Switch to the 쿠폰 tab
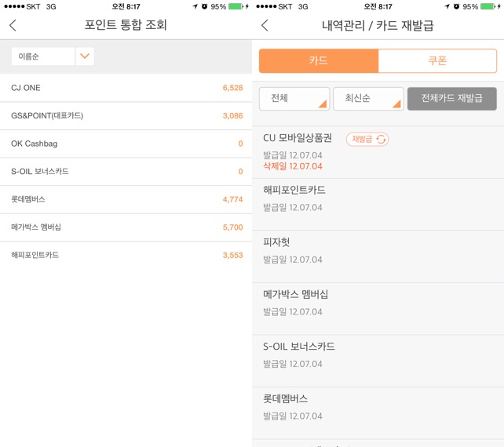Screen dimensions: 504x447 (x=437, y=60)
